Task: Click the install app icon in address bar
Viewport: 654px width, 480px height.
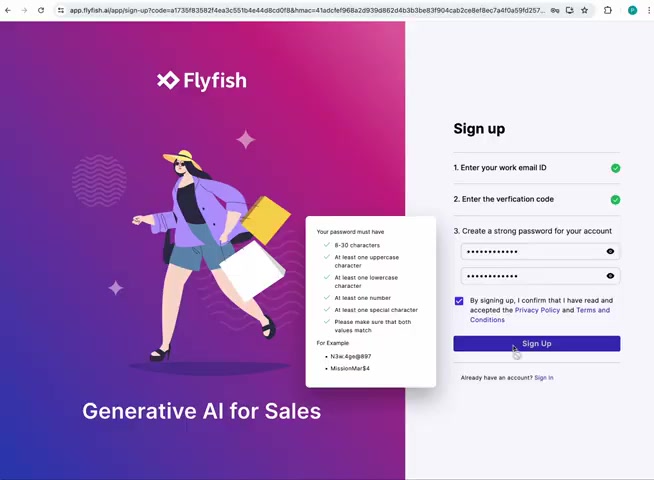Action: coord(569,10)
